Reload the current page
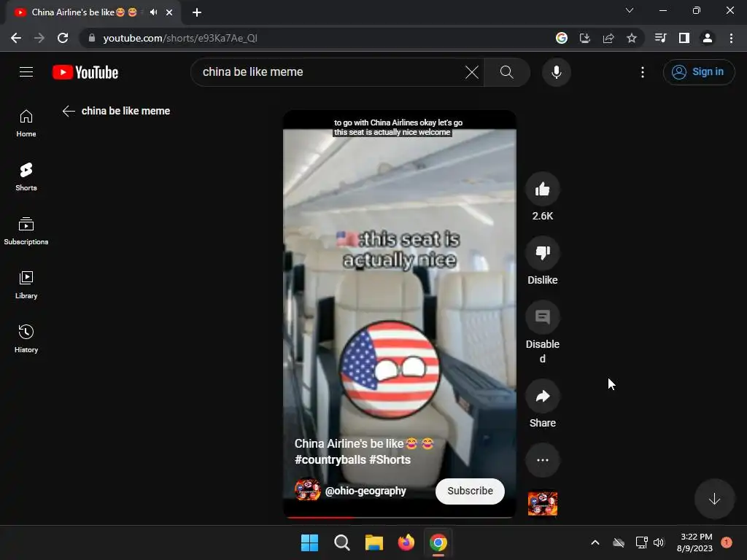The height and width of the screenshot is (560, 747). click(63, 38)
